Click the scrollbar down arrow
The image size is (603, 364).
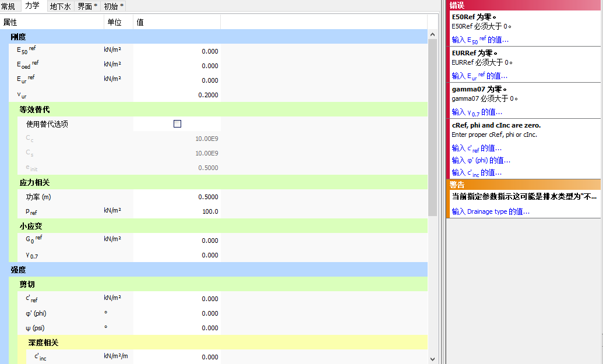point(432,359)
